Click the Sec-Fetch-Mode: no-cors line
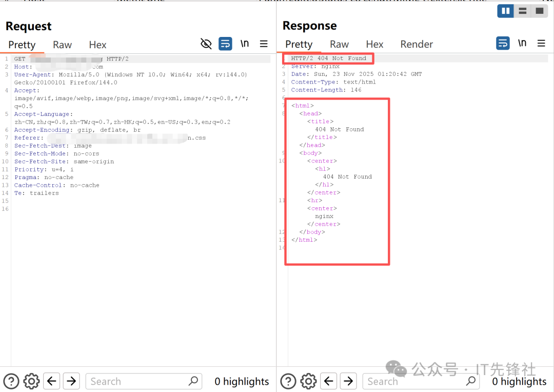This screenshot has height=392, width=554. pos(56,153)
